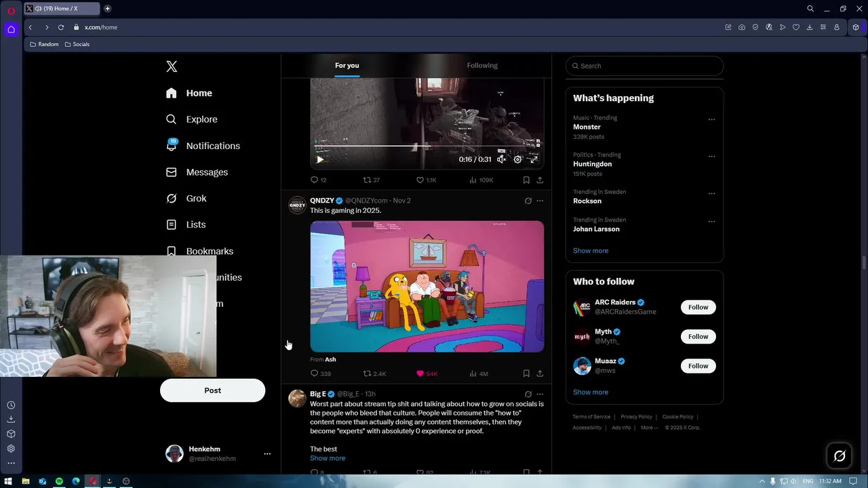
Task: Open Lists in the sidebar
Action: tap(186, 224)
